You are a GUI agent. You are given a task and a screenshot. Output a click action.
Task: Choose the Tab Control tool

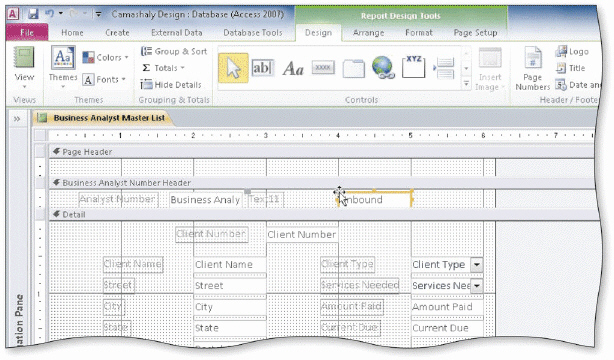pos(353,69)
